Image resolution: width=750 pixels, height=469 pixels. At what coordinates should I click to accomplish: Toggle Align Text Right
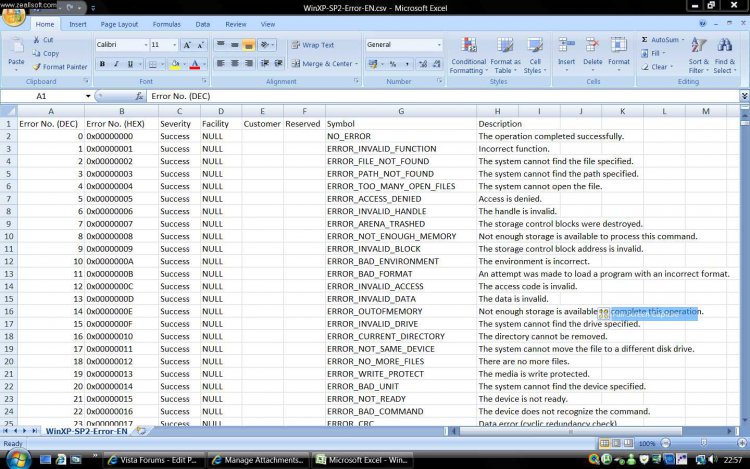tap(249, 64)
